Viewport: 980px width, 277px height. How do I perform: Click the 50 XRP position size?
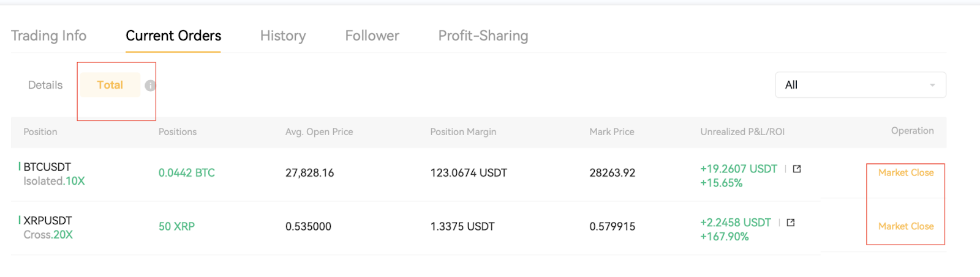[x=176, y=226]
